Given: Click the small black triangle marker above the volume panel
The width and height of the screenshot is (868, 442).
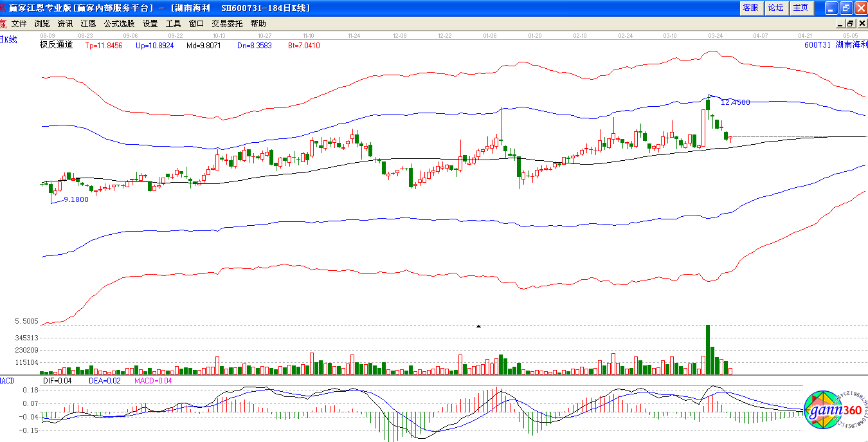Looking at the screenshot, I should [478, 327].
